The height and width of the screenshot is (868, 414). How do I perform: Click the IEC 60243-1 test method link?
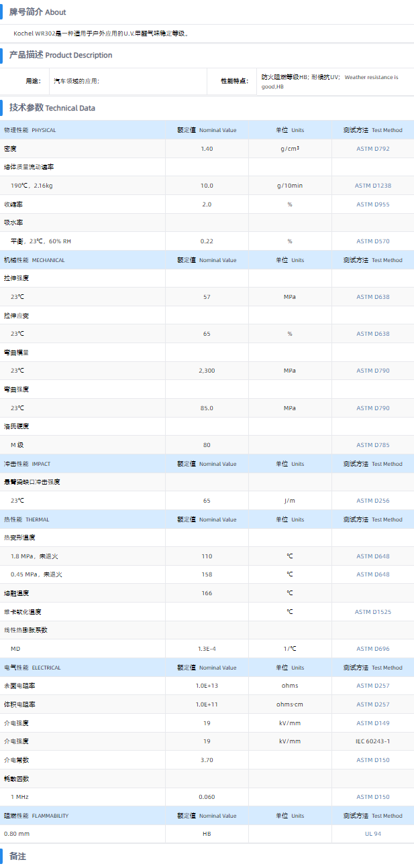[372, 741]
